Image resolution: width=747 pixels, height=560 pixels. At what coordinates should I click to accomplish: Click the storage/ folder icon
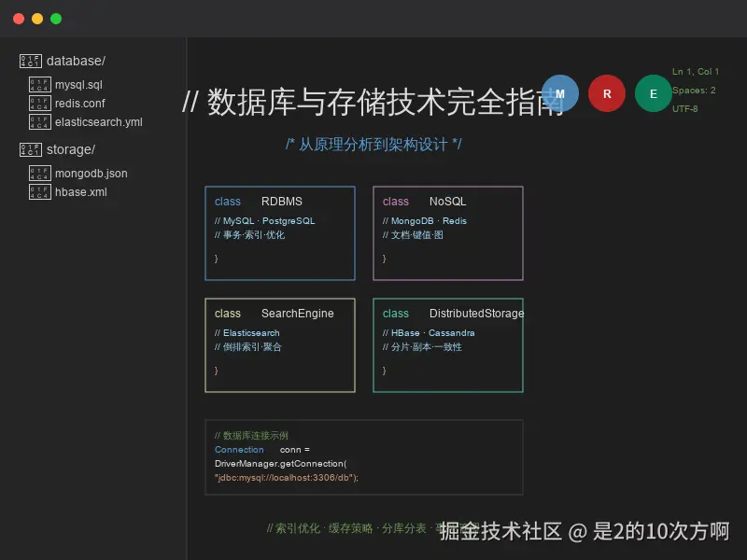click(31, 148)
